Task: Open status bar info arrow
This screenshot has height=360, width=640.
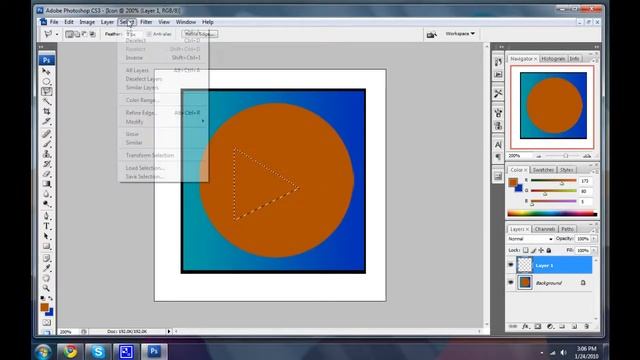Action: [169, 331]
